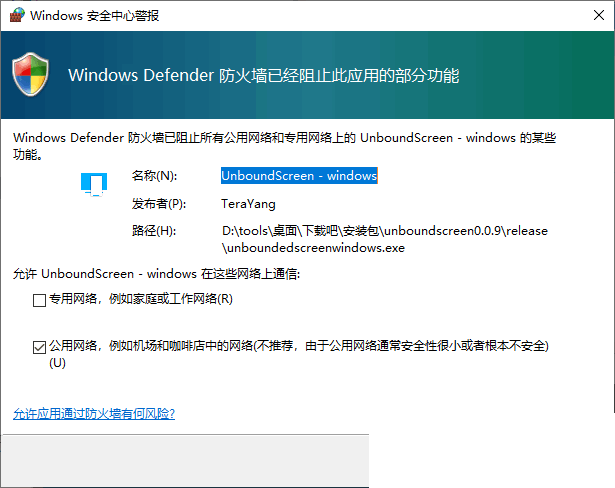Click the 发布者(P): label
This screenshot has width=615, height=488.
click(159, 204)
